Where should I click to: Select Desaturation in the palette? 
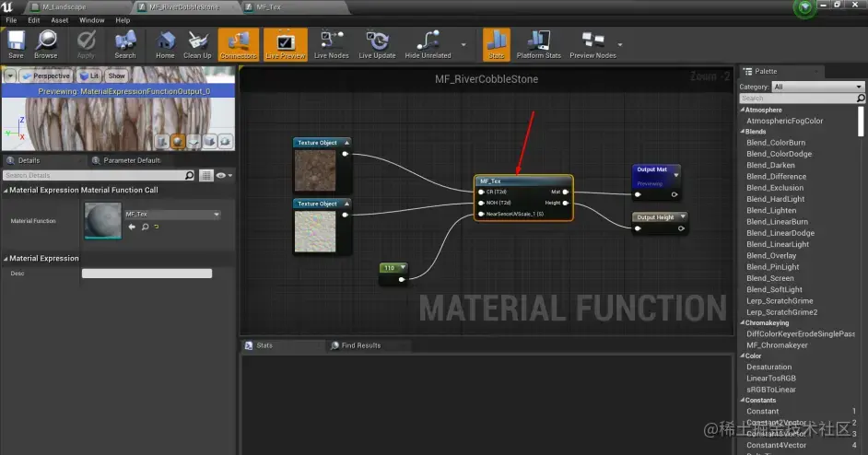[x=768, y=367]
